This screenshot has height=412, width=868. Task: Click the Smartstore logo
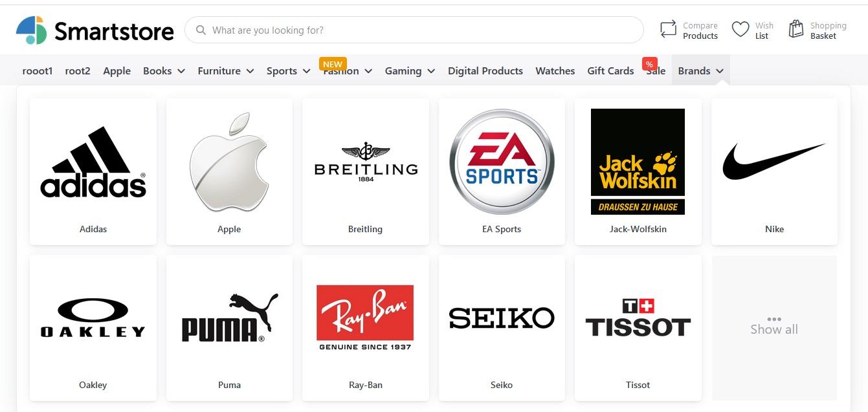(x=95, y=30)
